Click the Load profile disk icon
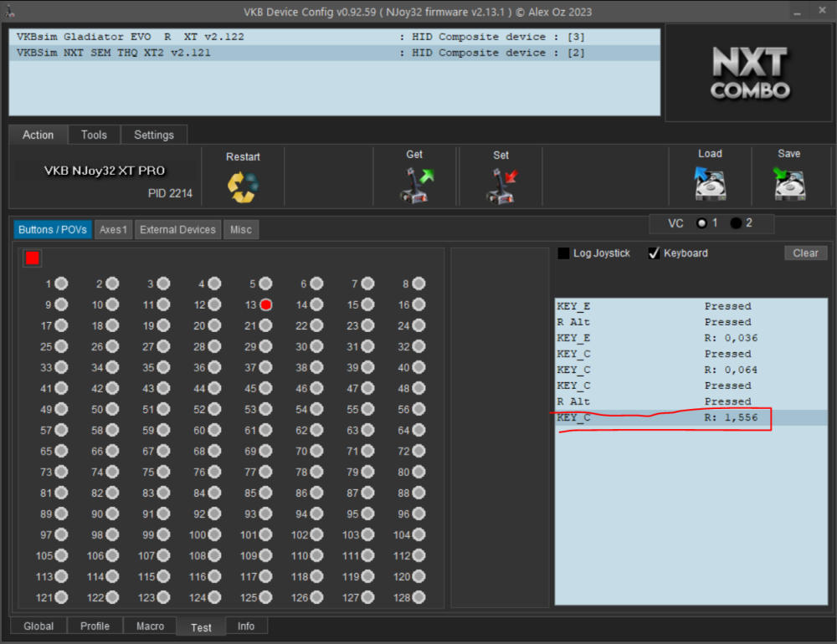837x644 pixels. pos(709,183)
